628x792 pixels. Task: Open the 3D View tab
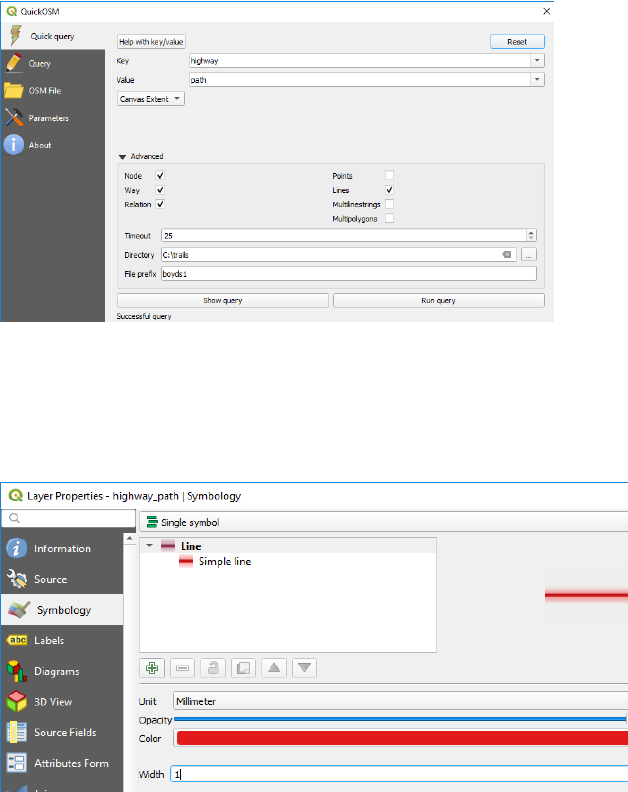tap(62, 702)
